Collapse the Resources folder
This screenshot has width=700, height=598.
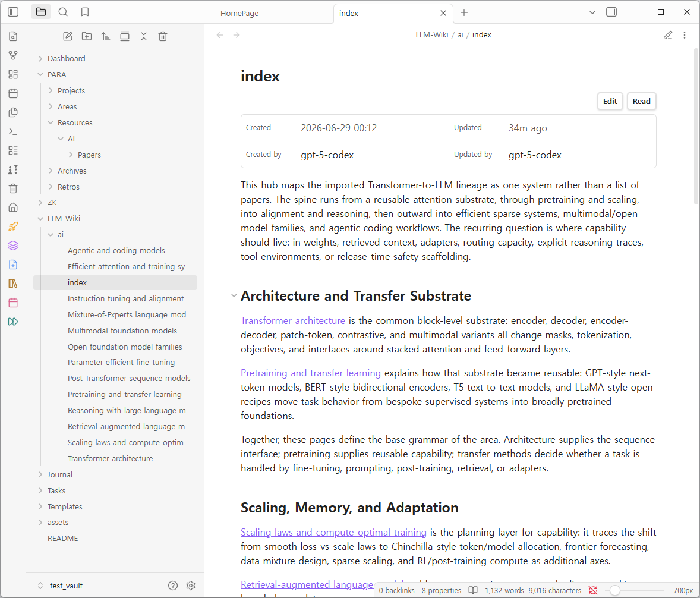point(51,123)
